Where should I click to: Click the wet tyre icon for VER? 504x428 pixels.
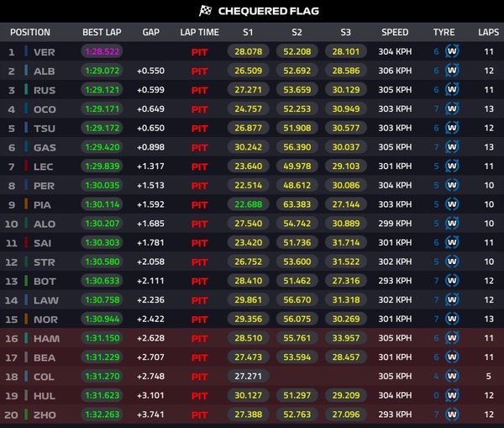[452, 51]
